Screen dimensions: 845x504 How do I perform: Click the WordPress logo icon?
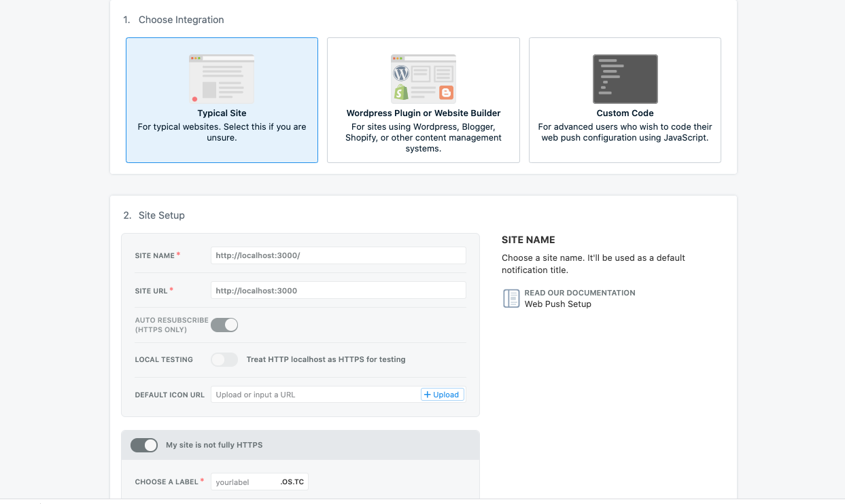click(401, 72)
